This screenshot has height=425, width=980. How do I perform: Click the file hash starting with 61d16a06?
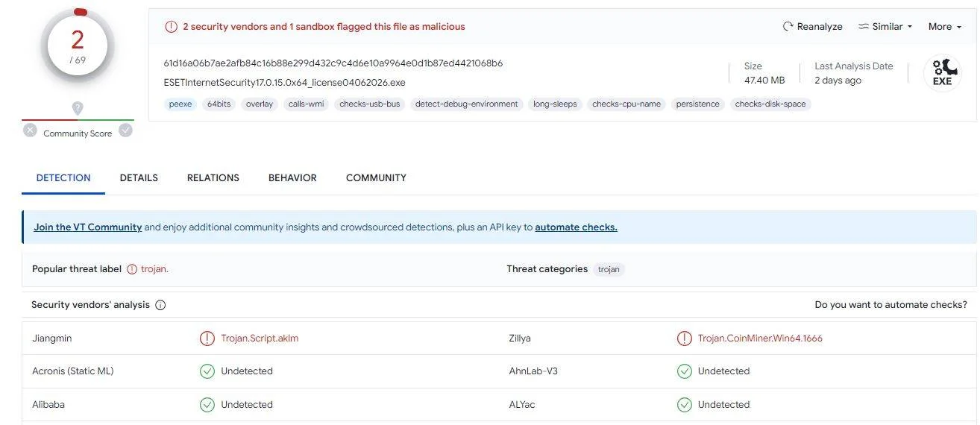[333, 63]
